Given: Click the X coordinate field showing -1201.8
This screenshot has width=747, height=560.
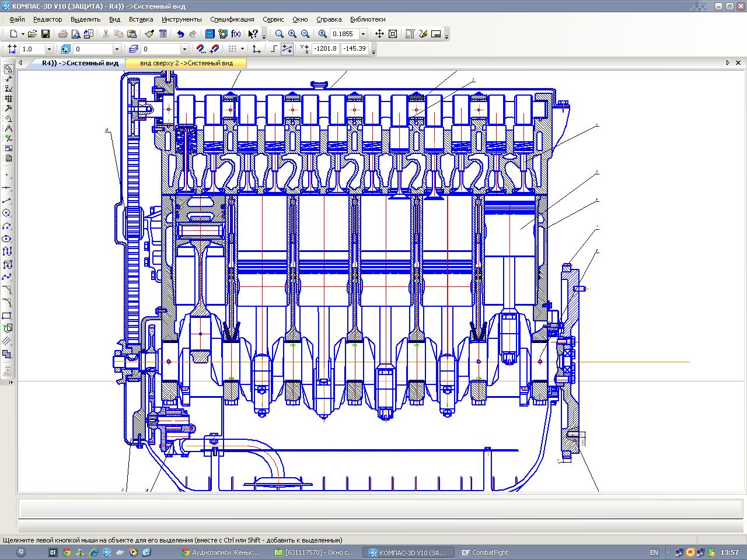Looking at the screenshot, I should coord(325,49).
